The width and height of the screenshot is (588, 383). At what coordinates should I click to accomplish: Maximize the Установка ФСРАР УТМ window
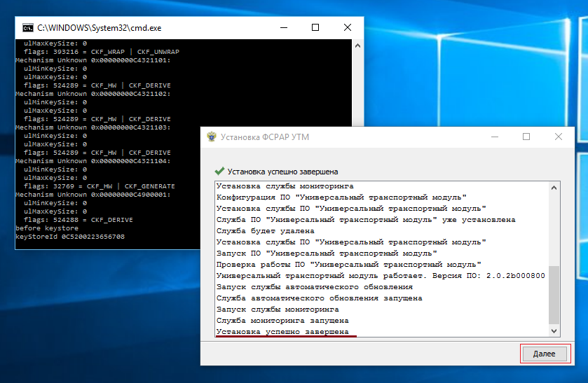(x=526, y=137)
